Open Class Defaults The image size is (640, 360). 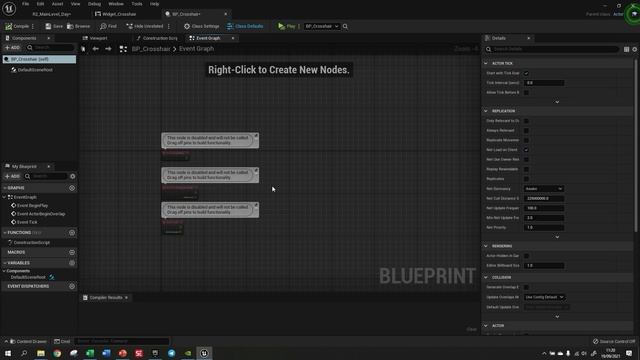click(245, 26)
